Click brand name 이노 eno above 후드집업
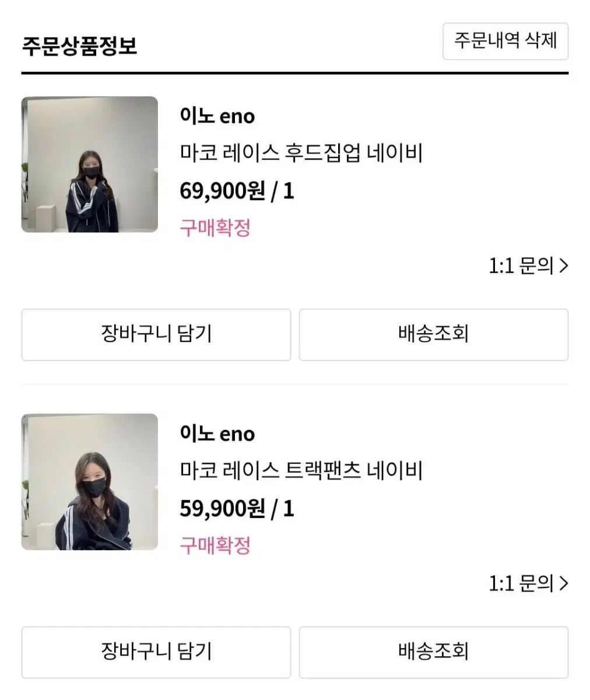 click(x=217, y=116)
